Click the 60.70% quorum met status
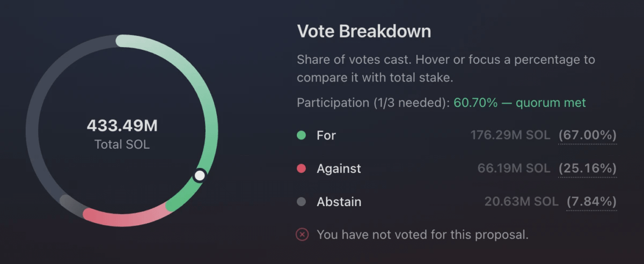This screenshot has width=644, height=264. (519, 102)
